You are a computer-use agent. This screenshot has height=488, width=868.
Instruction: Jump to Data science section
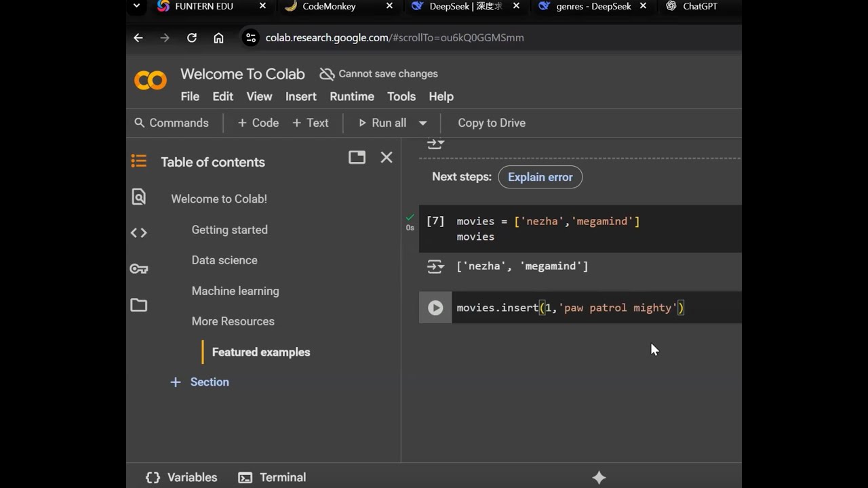click(x=224, y=260)
